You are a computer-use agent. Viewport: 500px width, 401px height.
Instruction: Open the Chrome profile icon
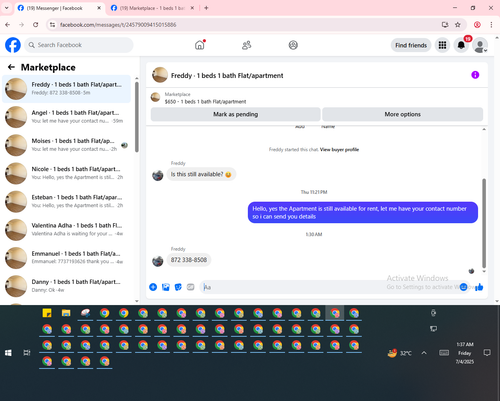click(x=477, y=25)
